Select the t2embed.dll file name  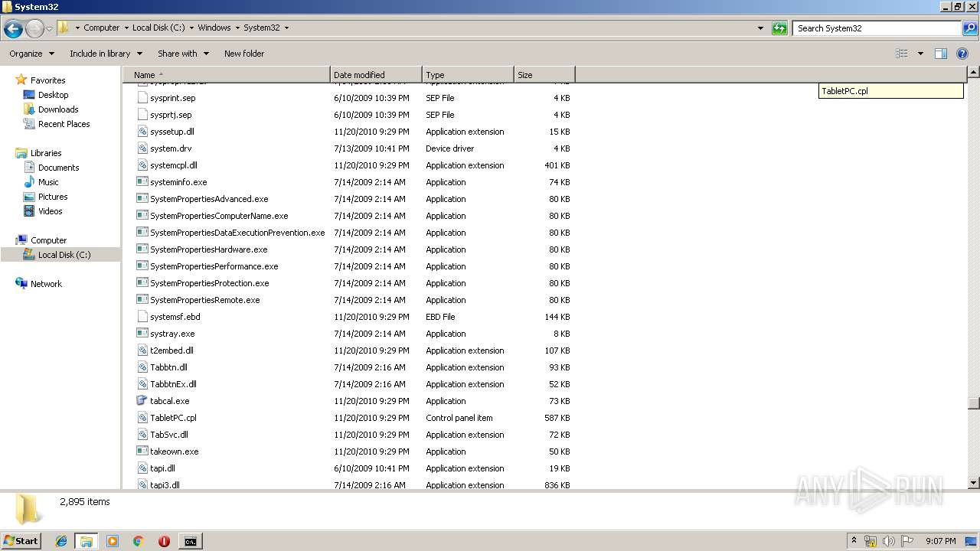(171, 350)
